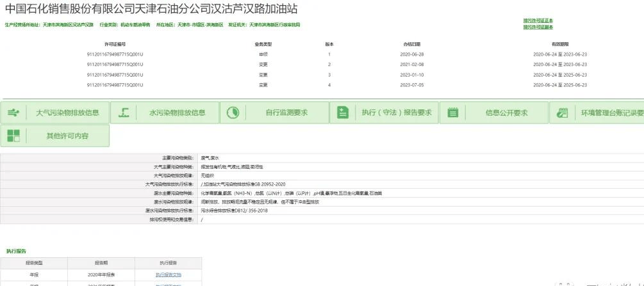Select the GB 20952-2020 standard text
Viewport: 644px width, 286px height.
[x=243, y=185]
